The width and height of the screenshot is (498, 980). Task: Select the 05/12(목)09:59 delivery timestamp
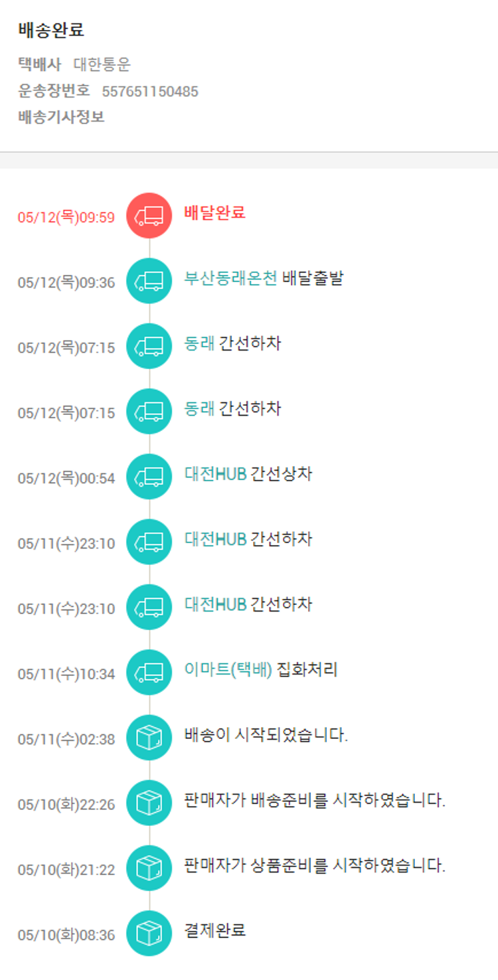coord(66,218)
